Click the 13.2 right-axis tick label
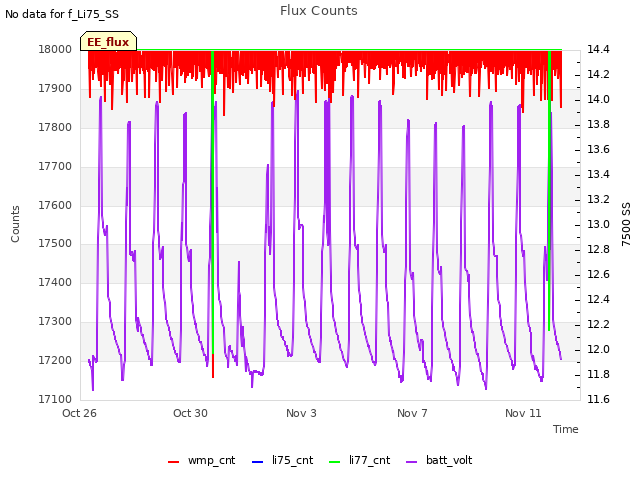 pyautogui.click(x=598, y=200)
